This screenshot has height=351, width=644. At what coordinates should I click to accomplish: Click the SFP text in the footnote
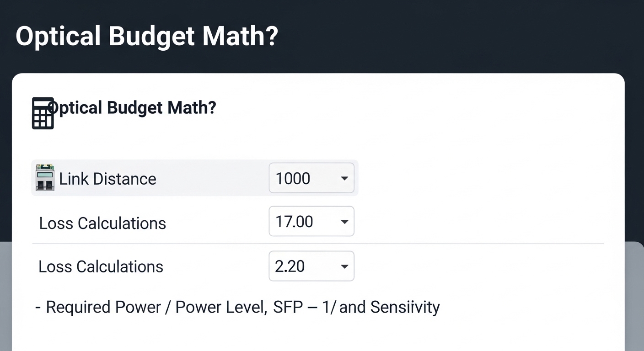click(x=288, y=307)
